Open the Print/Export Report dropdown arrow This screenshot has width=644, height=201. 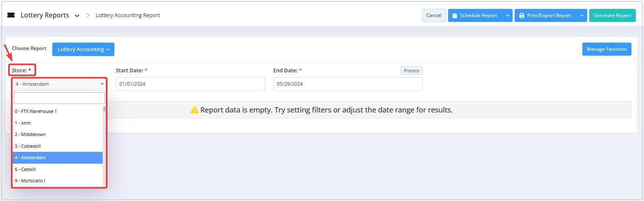[582, 15]
